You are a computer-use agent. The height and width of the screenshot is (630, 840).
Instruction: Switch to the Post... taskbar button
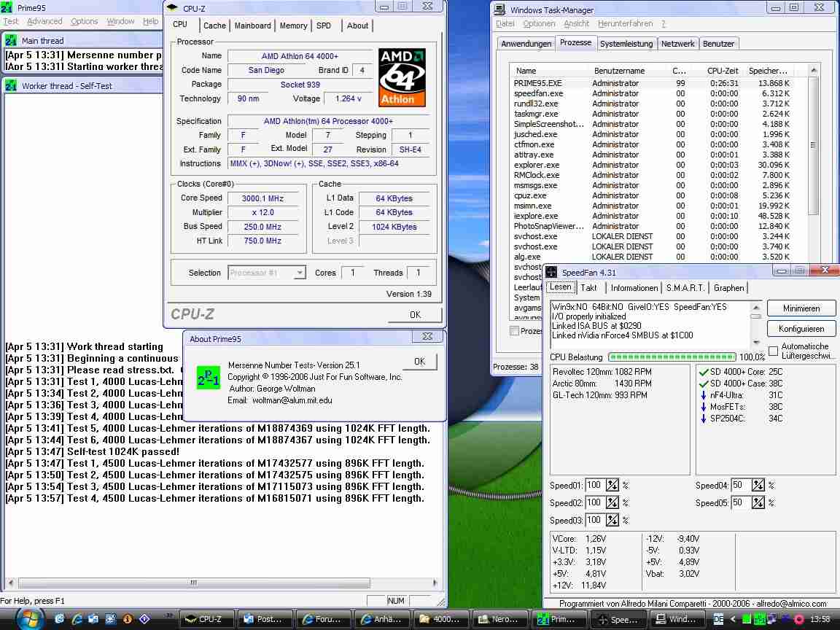[x=265, y=619]
